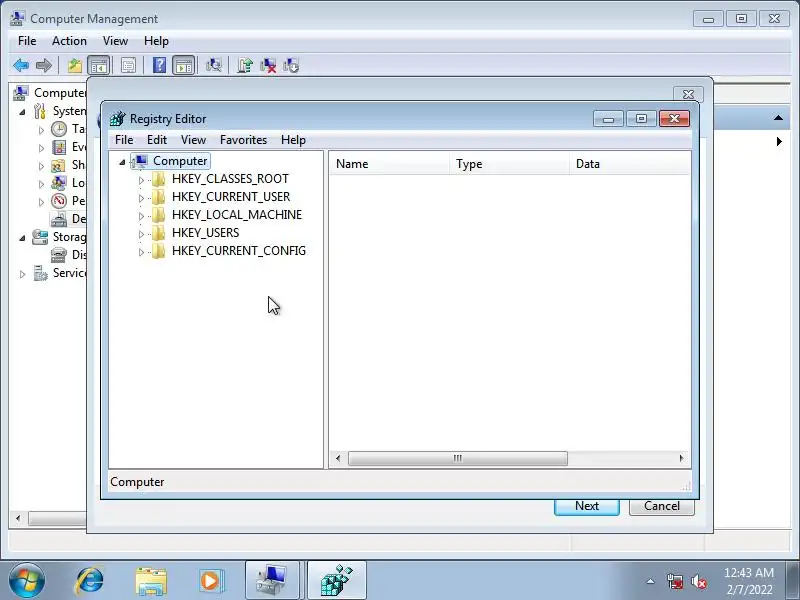This screenshot has height=600, width=800.
Task: Show hidden tray icons arrow
Action: pos(651,581)
